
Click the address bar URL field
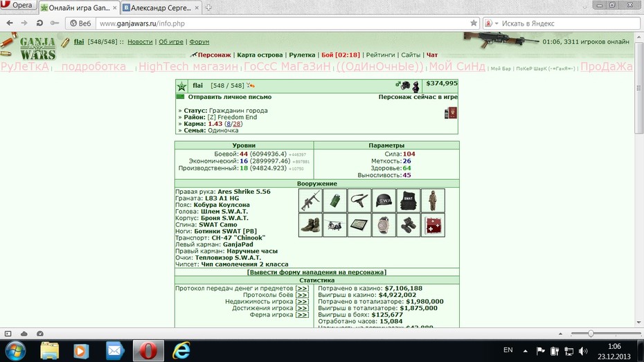(x=283, y=24)
